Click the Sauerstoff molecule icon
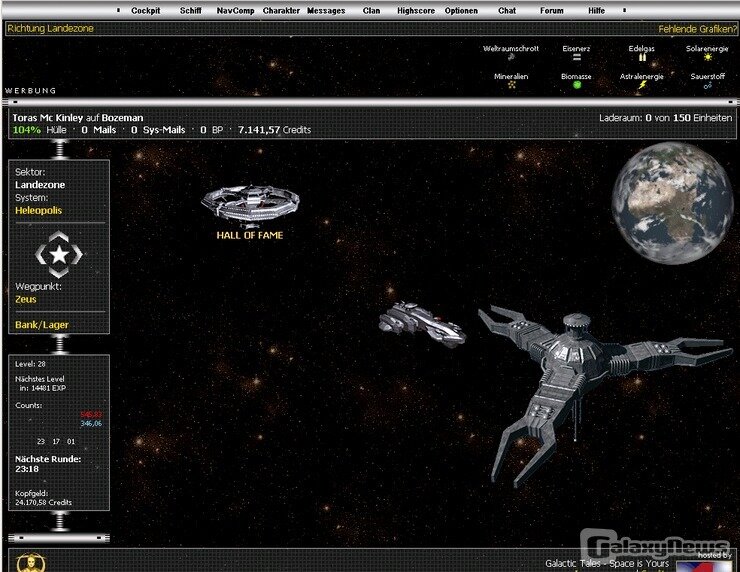740x572 pixels. 708,85
